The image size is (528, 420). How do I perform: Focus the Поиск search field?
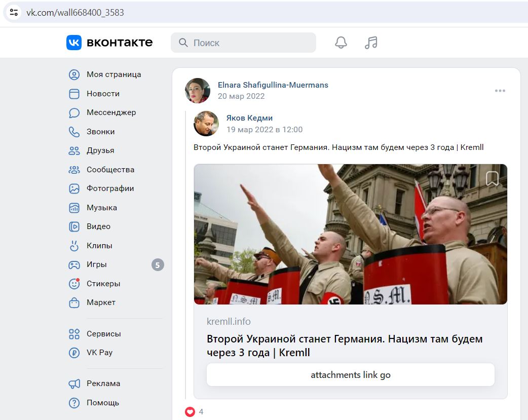[243, 43]
